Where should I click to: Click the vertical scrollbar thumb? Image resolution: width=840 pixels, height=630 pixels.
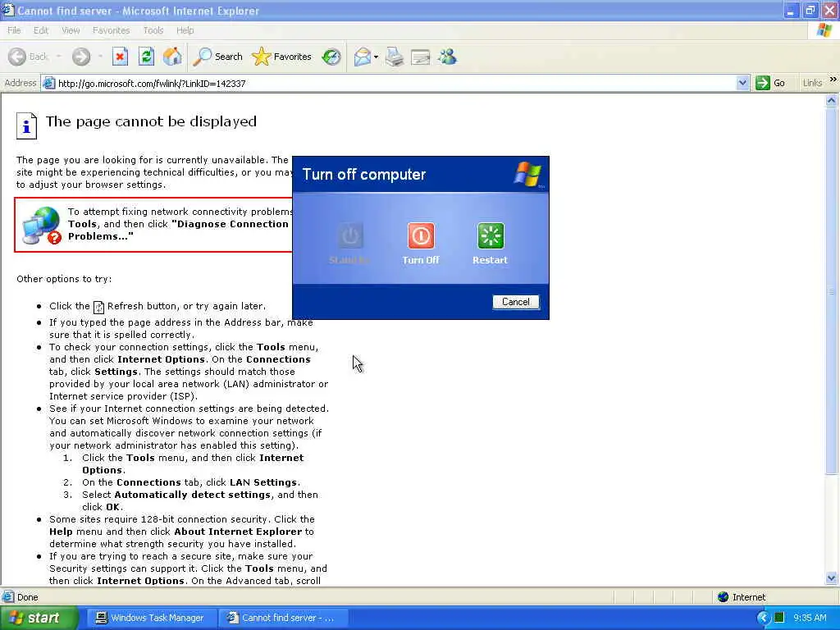(832, 291)
